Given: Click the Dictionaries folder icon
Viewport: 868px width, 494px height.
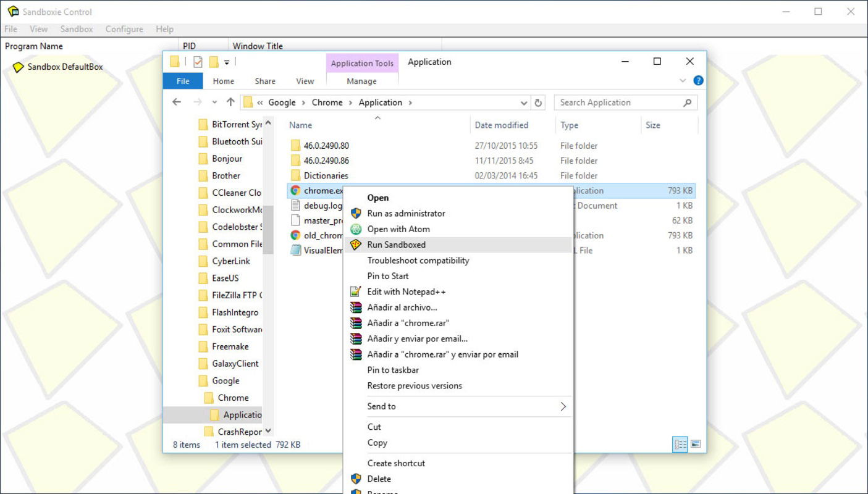Looking at the screenshot, I should (295, 175).
